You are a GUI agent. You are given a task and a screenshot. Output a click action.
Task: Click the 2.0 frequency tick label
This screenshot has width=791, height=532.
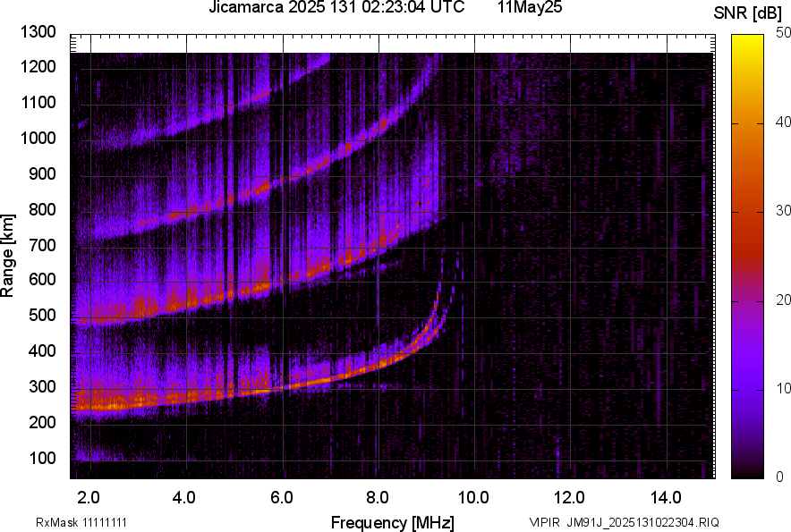tap(89, 498)
